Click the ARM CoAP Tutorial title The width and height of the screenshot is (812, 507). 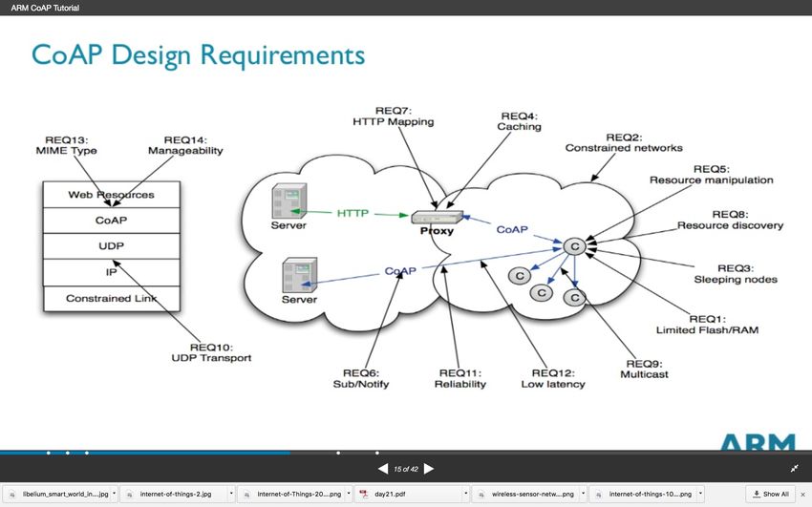point(45,8)
